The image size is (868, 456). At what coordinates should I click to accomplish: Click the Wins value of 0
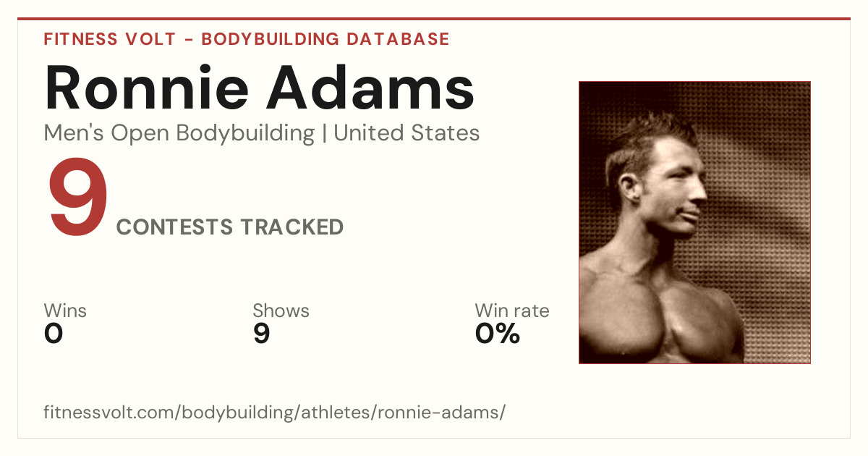click(54, 334)
